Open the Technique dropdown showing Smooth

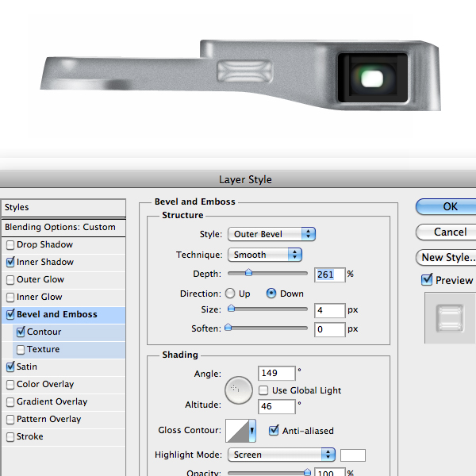coord(265,255)
